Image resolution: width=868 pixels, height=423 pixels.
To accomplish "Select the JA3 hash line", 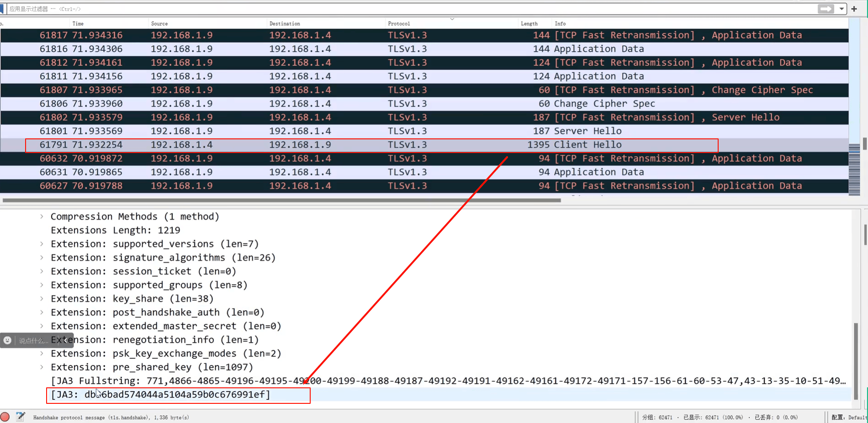I will tap(160, 395).
